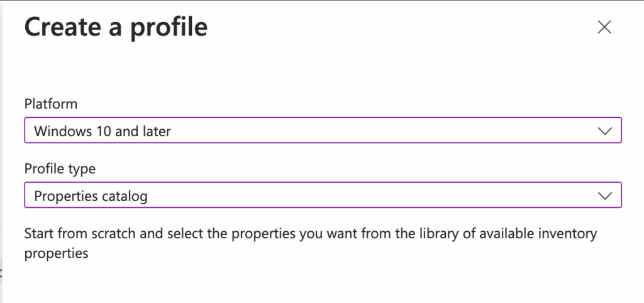Open the Platform combo box
Image resolution: width=644 pixels, height=303 pixels.
click(x=323, y=131)
